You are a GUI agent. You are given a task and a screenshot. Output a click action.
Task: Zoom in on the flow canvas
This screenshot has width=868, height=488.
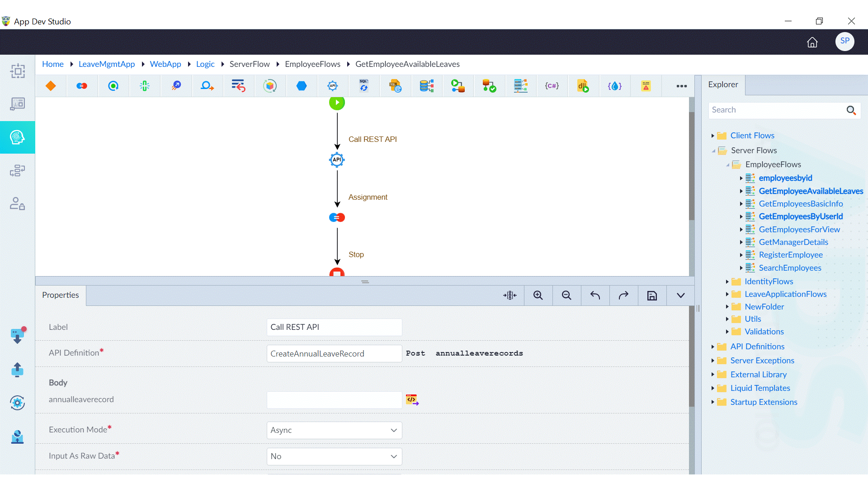(x=538, y=296)
